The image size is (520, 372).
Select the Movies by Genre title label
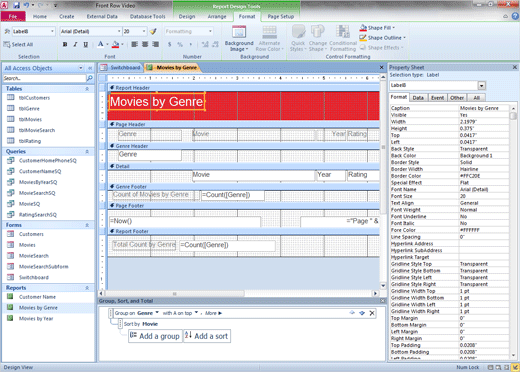[x=156, y=102]
